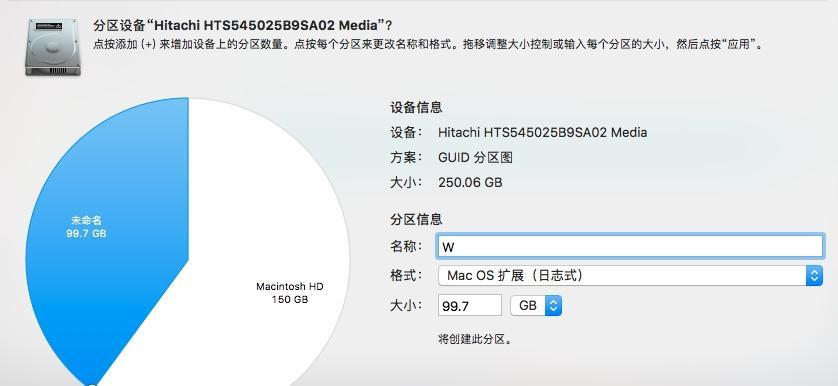Click the 将创建此分区 status message
Screen dimensions: 838x386
point(475,339)
